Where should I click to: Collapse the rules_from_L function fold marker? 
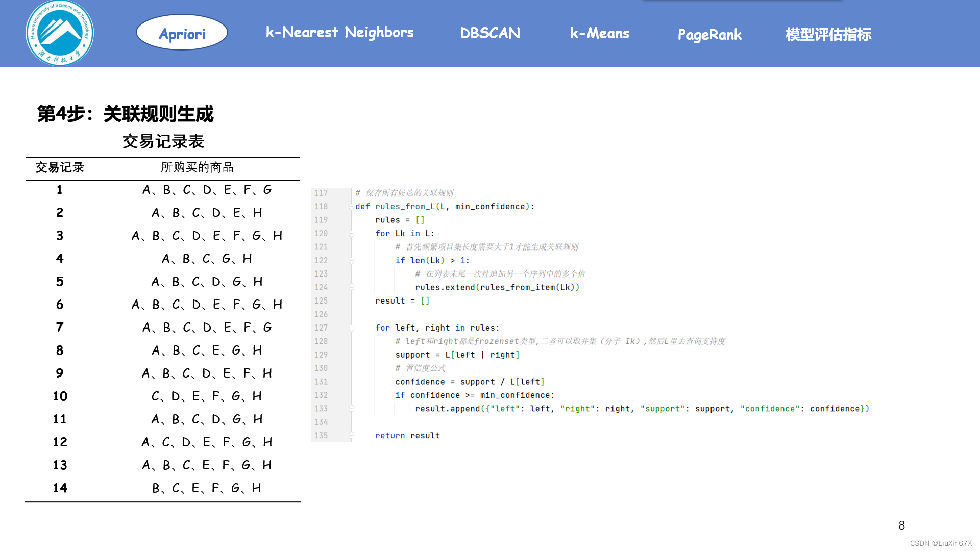pyautogui.click(x=351, y=207)
